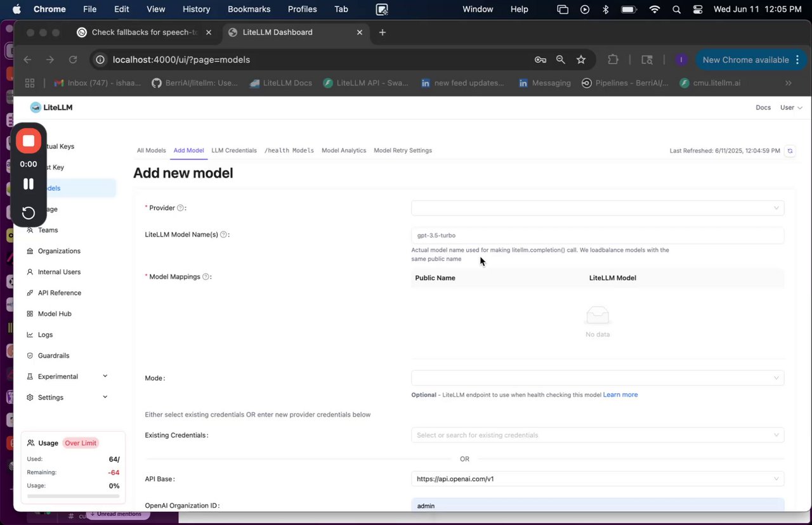
Task: Reload the page with Chrome reload icon
Action: pos(73,60)
